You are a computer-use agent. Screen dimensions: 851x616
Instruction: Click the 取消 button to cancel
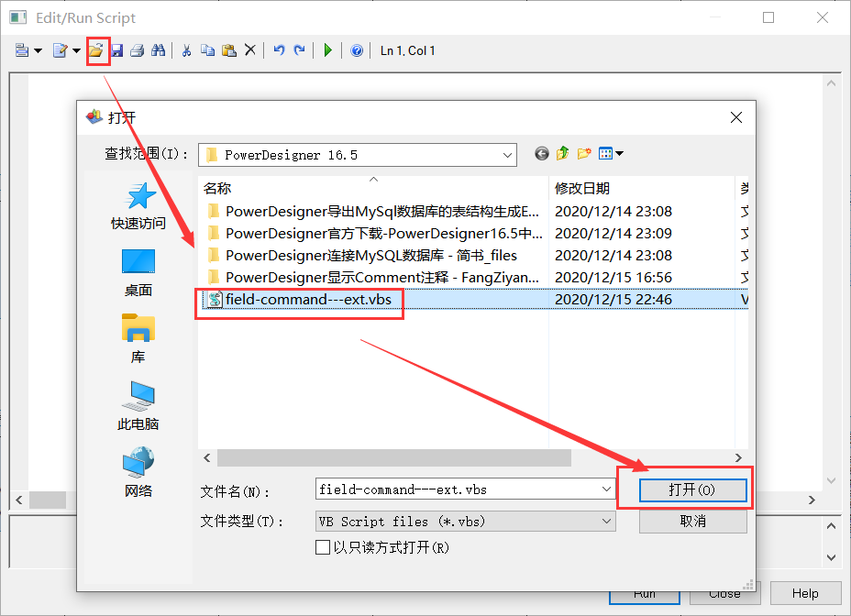coord(692,521)
